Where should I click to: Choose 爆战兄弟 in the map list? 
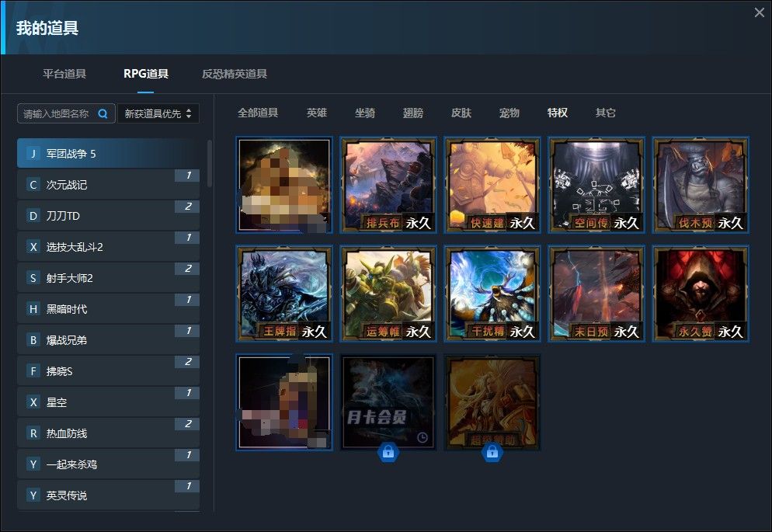(x=108, y=339)
